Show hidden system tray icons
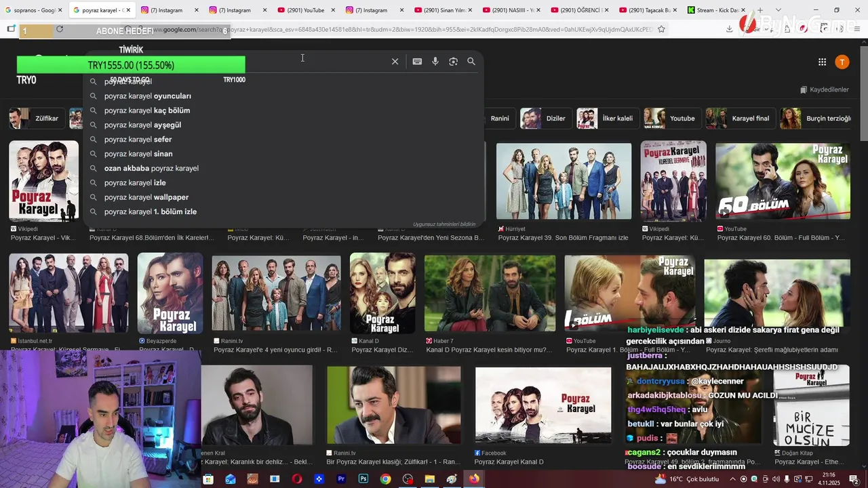This screenshot has height=488, width=868. click(732, 479)
